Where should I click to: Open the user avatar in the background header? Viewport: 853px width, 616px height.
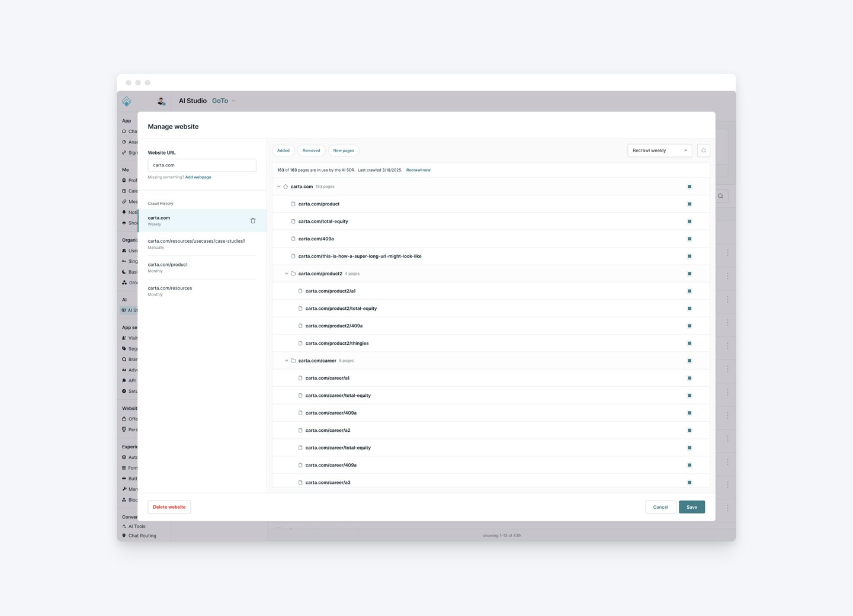click(x=161, y=101)
